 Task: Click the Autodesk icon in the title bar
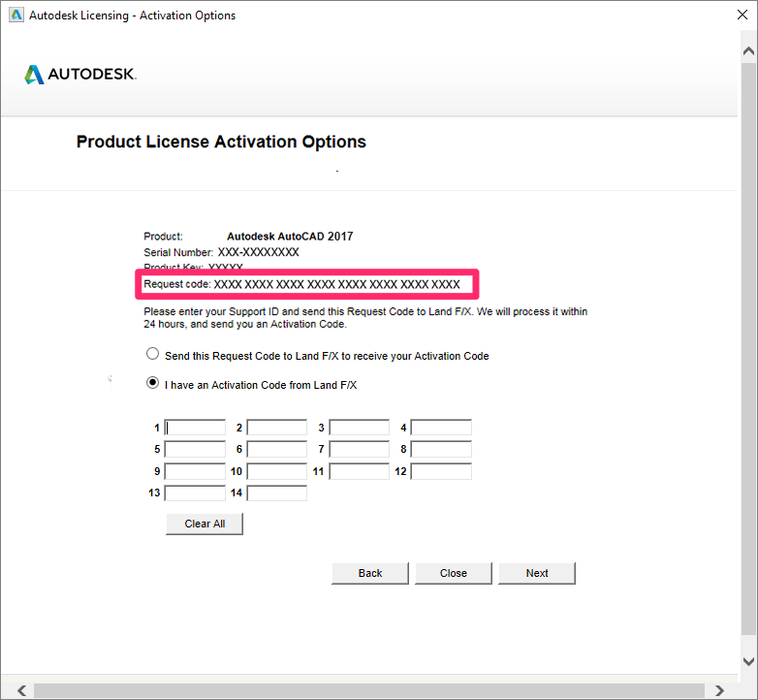click(16, 15)
